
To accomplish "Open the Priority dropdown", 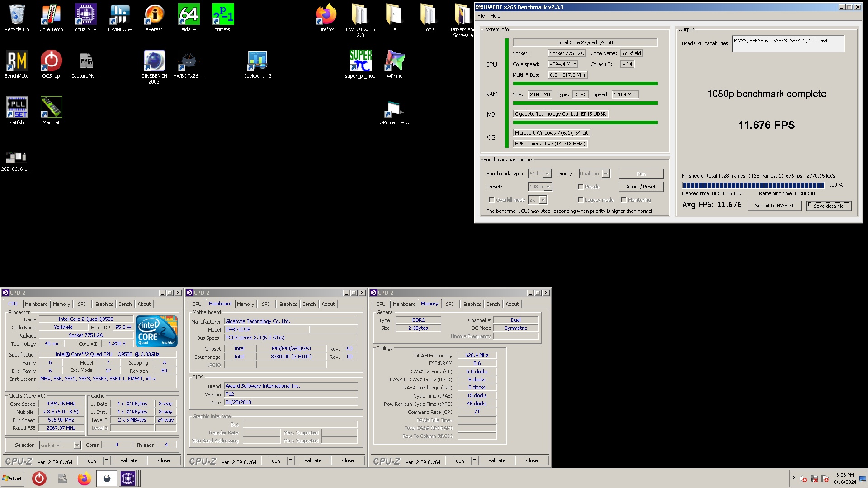I will pyautogui.click(x=594, y=174).
